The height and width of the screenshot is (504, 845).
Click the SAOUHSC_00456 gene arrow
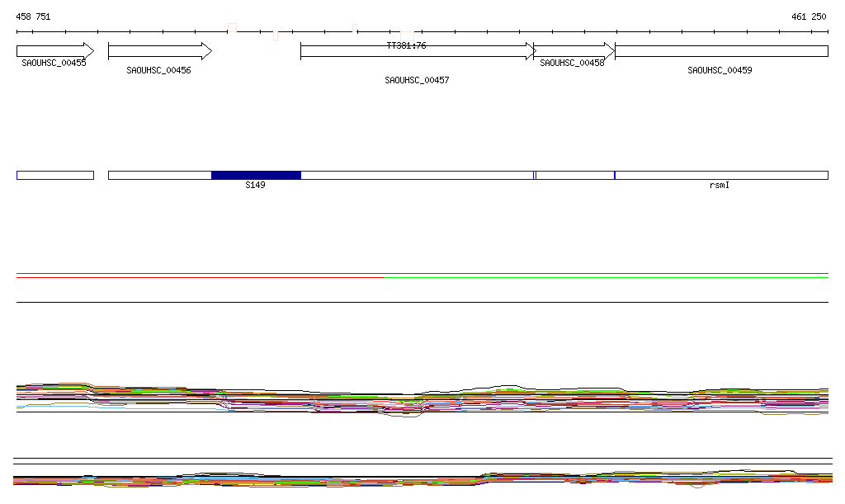[160, 51]
